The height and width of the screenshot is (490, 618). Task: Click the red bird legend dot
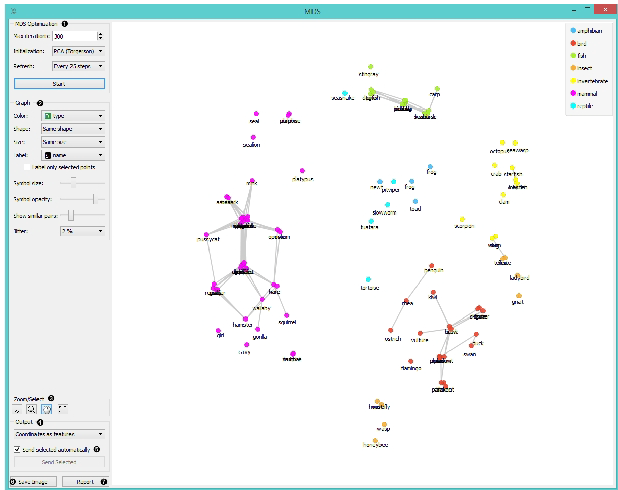573,43
